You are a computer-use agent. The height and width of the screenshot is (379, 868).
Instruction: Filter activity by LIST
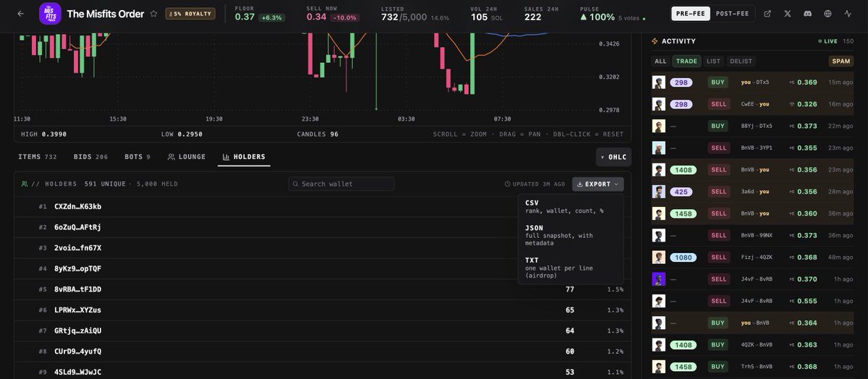coord(713,61)
